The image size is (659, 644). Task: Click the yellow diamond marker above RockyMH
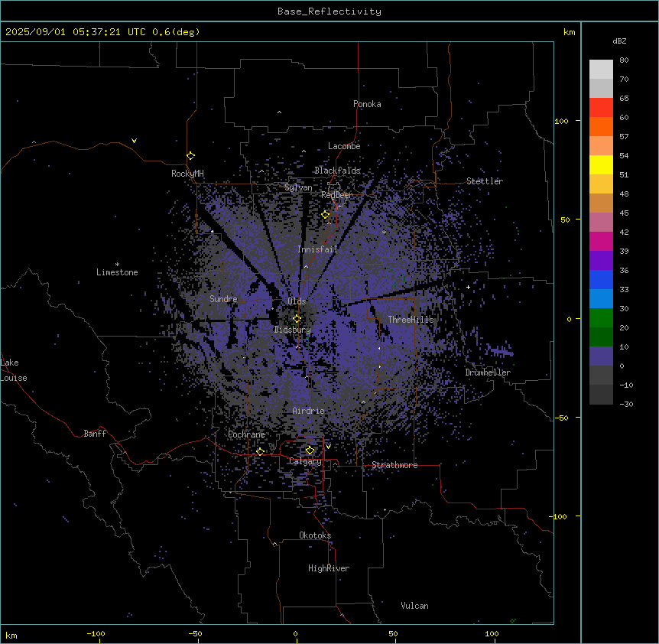(190, 156)
